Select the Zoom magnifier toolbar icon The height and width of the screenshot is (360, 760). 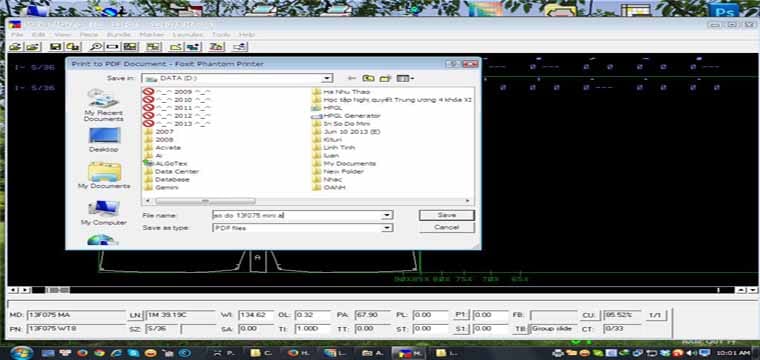pos(97,47)
